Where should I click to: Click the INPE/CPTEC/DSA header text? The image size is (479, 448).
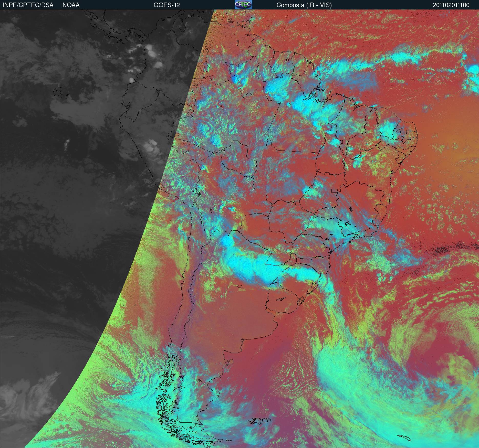[x=28, y=5]
